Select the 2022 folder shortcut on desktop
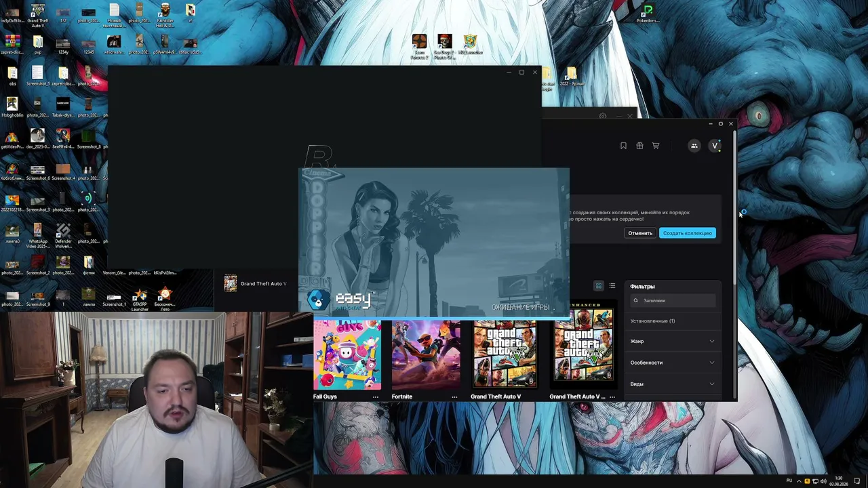868x488 pixels. 572,76
